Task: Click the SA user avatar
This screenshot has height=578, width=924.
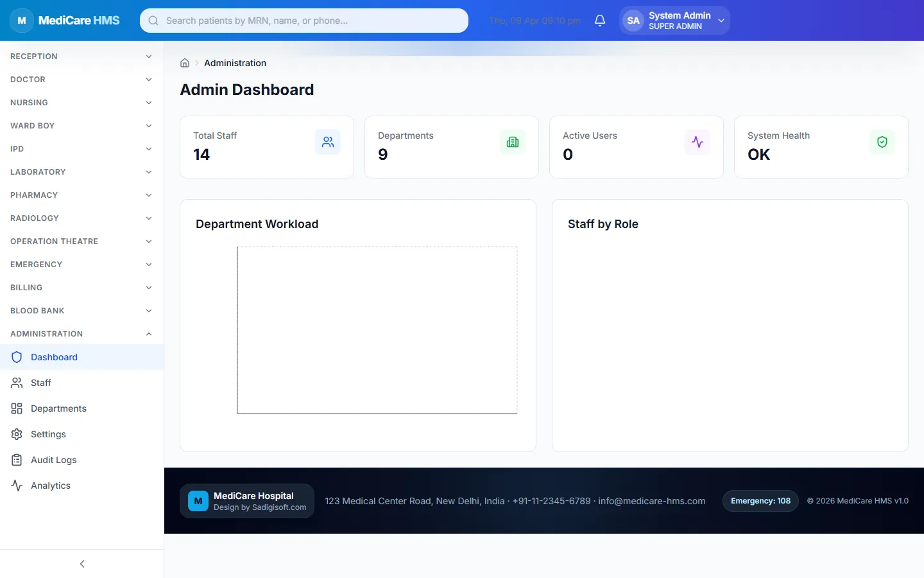Action: coord(633,21)
